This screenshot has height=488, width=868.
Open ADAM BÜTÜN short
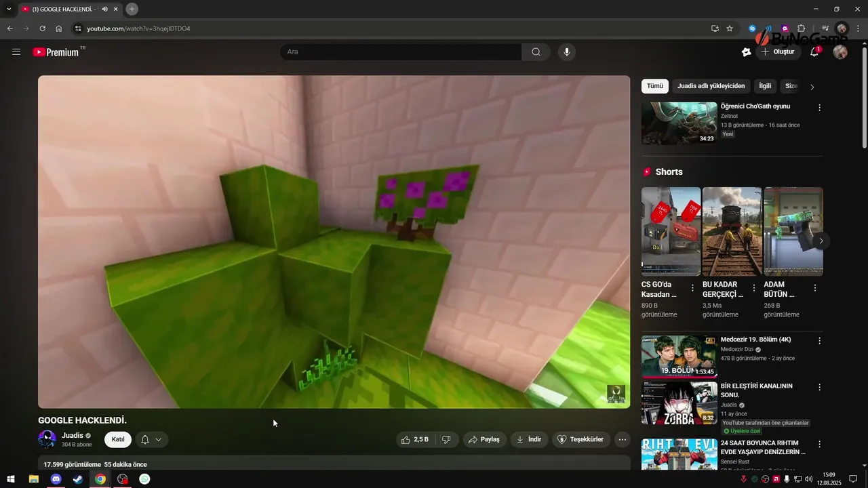793,231
